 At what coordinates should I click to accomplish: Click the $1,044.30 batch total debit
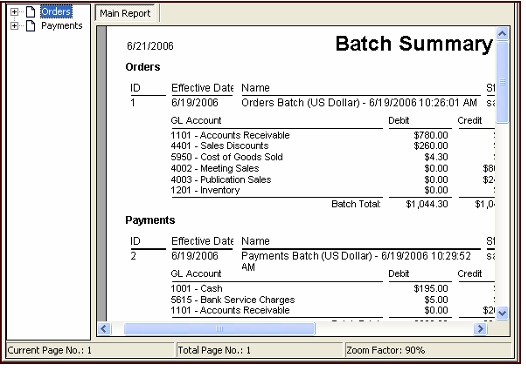pos(427,204)
